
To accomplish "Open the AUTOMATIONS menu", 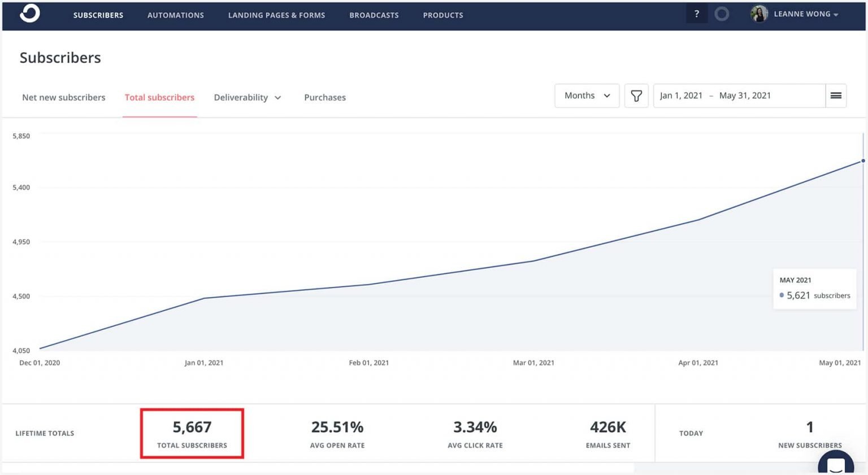I will 175,15.
